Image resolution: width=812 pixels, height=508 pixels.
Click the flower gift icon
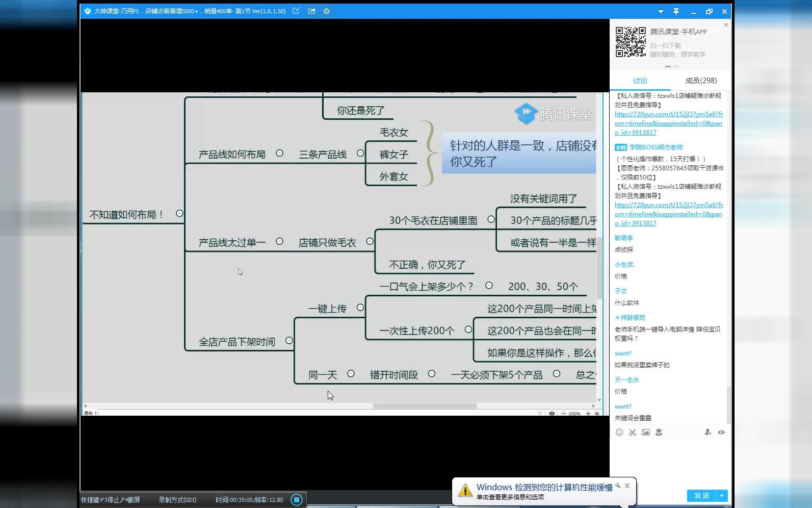(659, 432)
